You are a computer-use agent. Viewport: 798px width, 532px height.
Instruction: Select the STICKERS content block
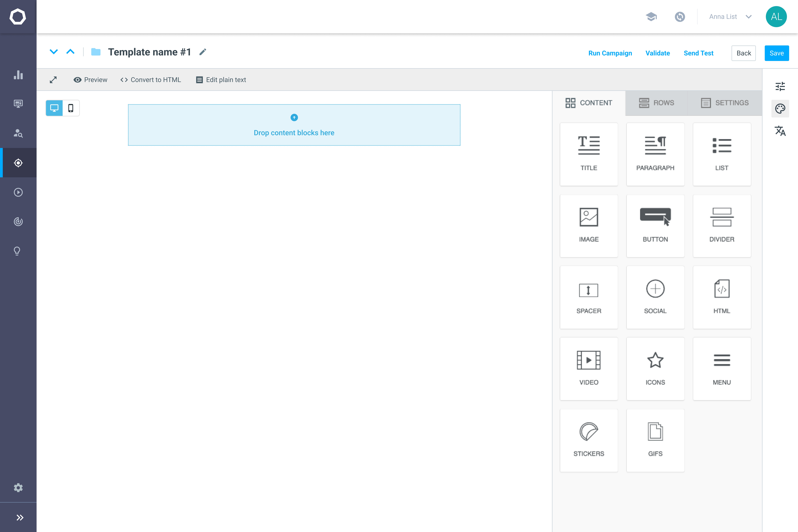click(589, 440)
